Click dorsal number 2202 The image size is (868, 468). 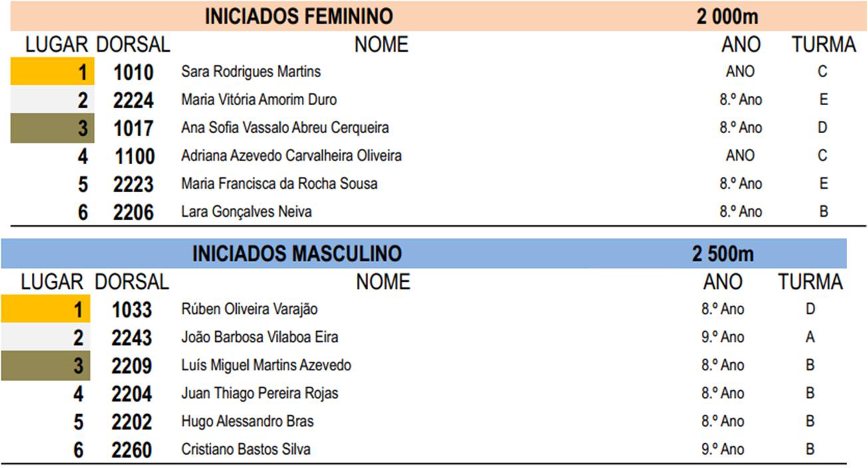click(x=132, y=422)
